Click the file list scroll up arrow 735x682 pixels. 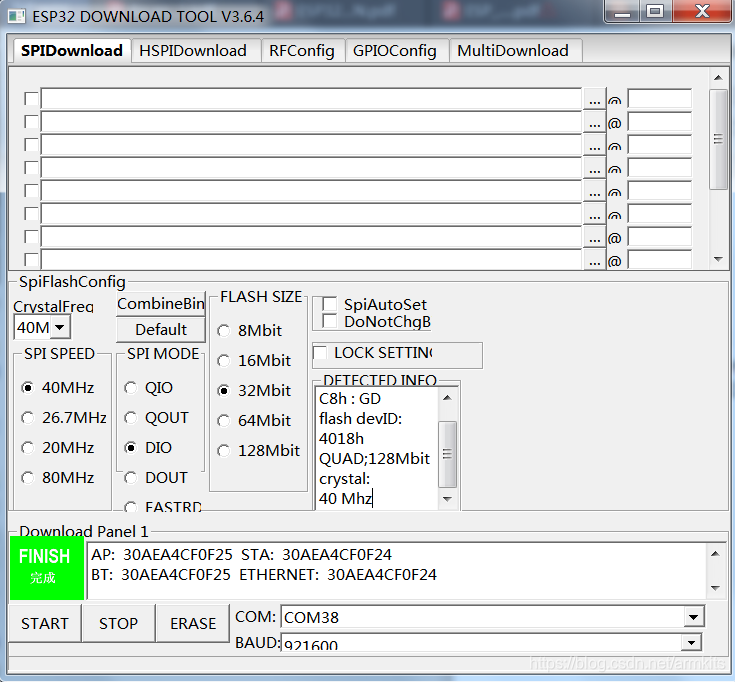[718, 78]
